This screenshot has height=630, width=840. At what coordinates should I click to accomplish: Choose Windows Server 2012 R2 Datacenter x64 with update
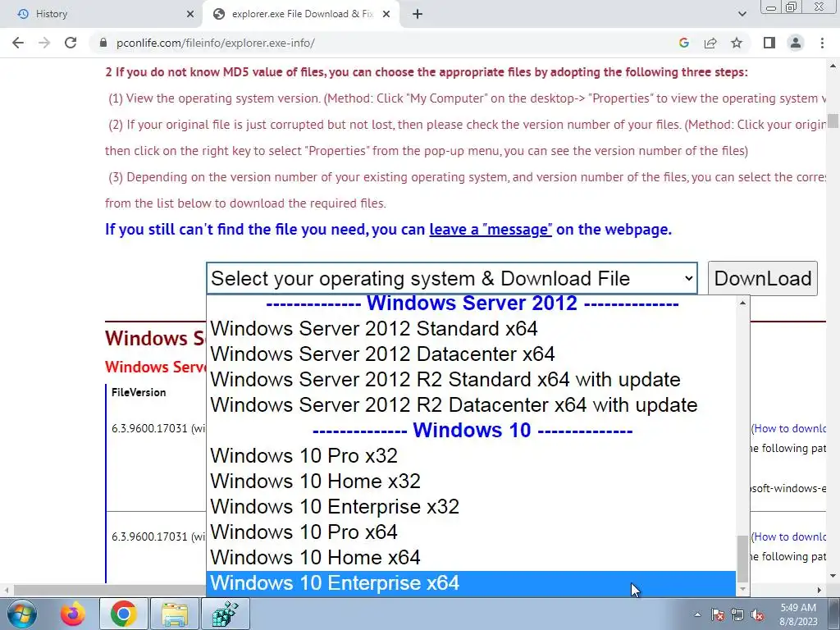click(x=471, y=404)
